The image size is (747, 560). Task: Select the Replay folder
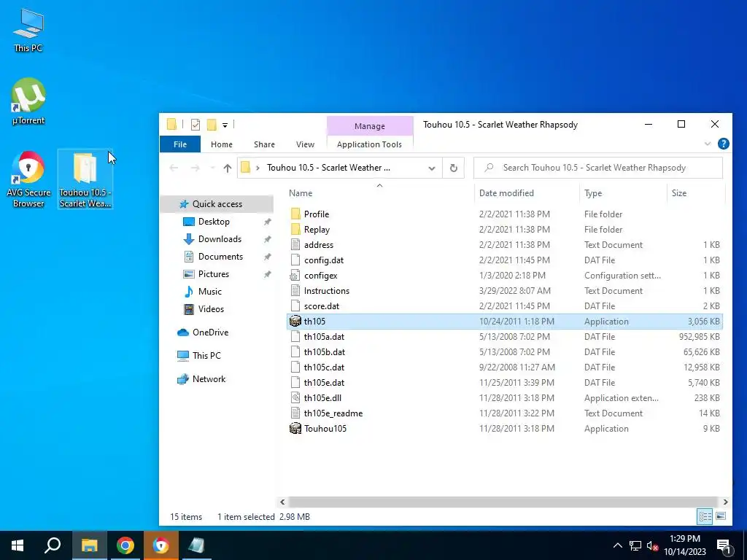pos(504,230)
